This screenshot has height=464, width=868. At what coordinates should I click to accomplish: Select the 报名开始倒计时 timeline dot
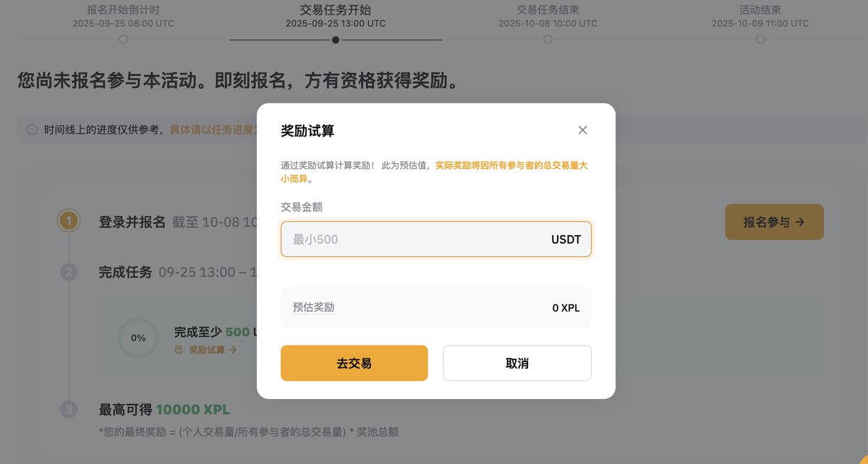point(123,40)
